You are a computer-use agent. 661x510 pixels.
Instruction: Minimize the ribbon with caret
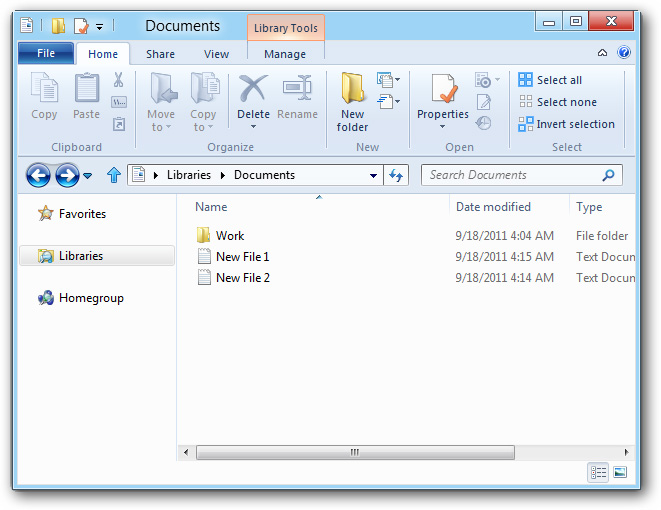coord(602,53)
